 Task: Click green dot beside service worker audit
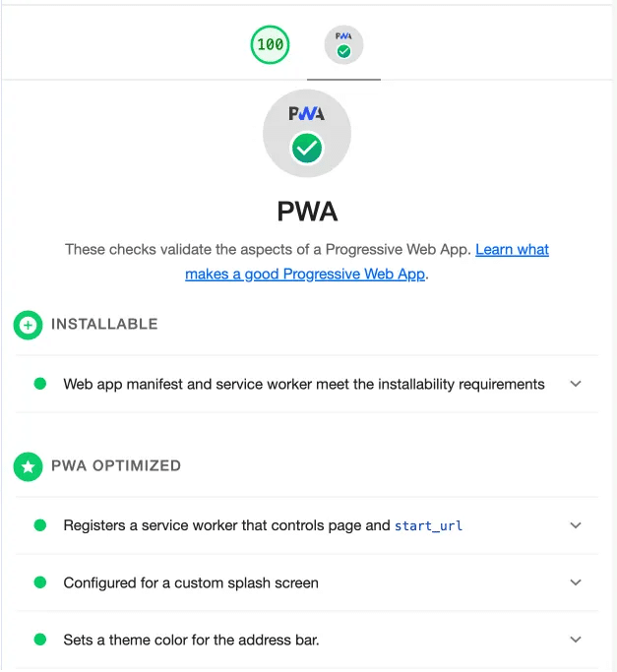[x=40, y=525]
